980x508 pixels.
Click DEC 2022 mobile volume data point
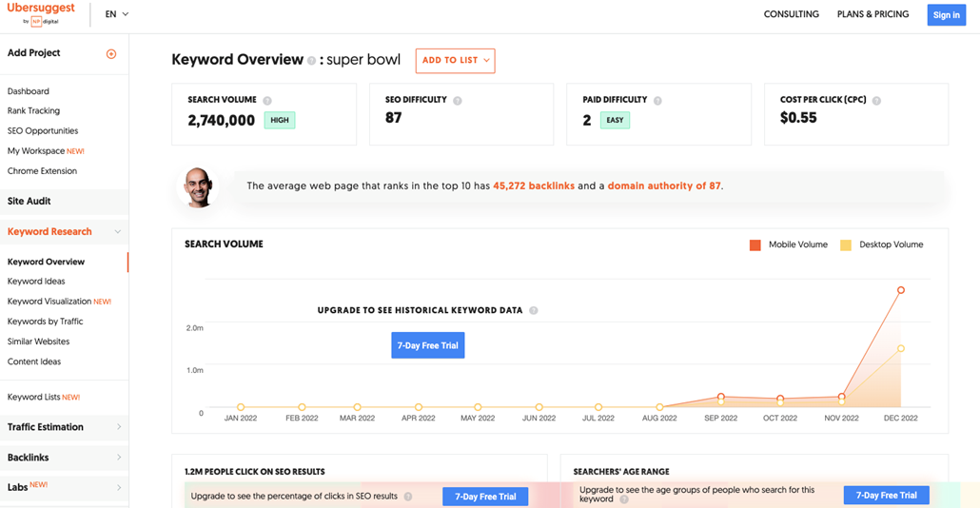[901, 290]
